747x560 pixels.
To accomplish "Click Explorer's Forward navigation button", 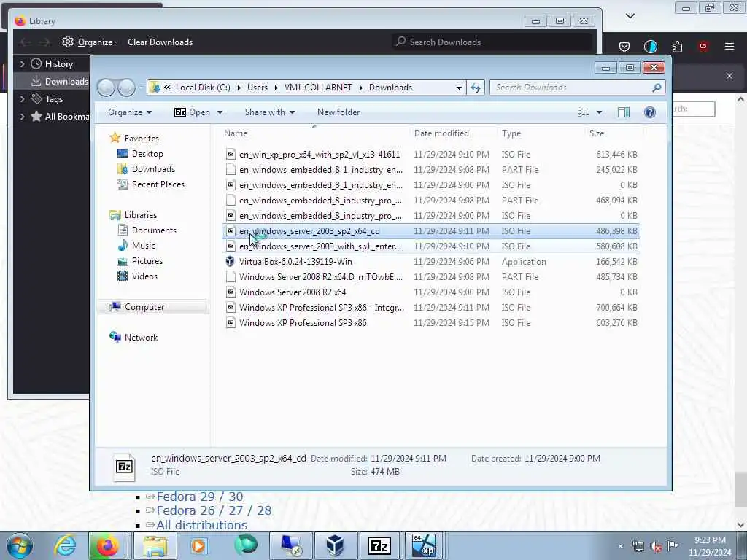I will click(127, 87).
